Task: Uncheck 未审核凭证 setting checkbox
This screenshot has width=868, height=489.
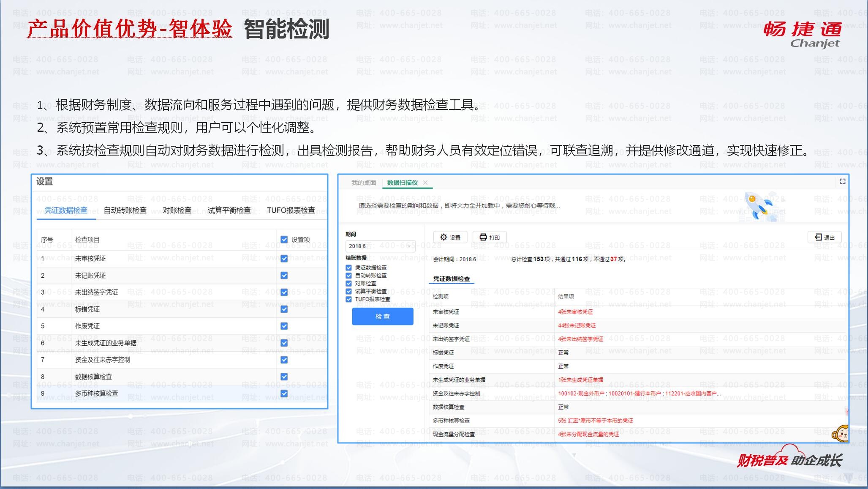Action: pyautogui.click(x=284, y=258)
